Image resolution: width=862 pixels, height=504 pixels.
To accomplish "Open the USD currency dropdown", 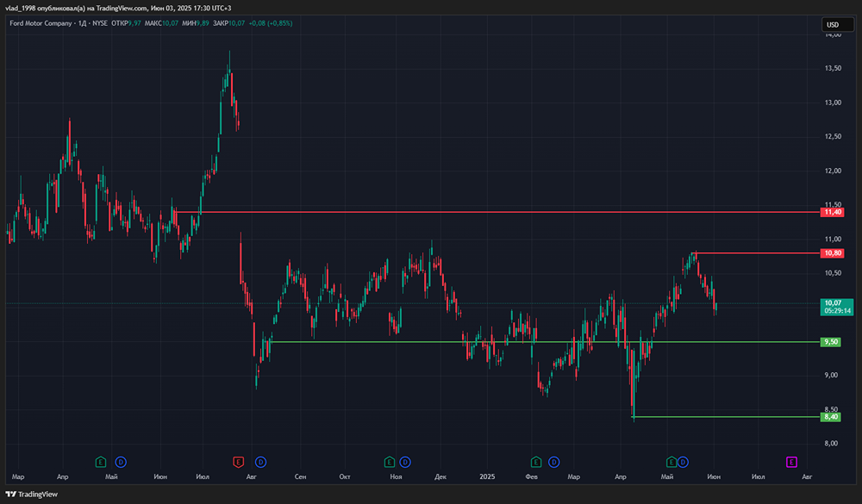I will (833, 24).
